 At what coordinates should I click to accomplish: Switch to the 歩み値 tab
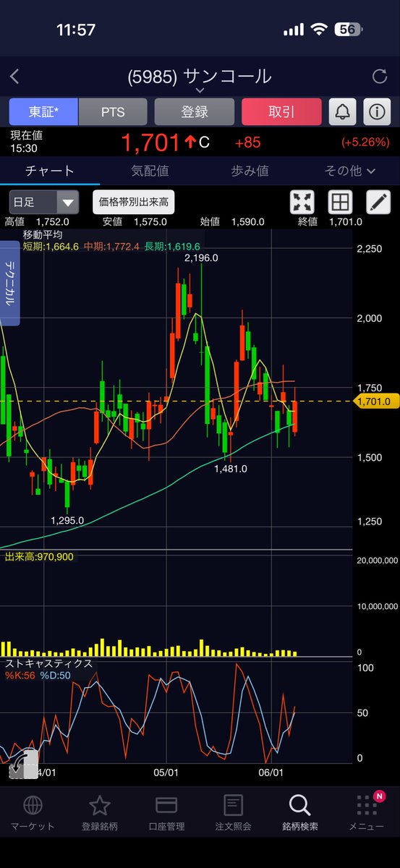click(x=250, y=171)
